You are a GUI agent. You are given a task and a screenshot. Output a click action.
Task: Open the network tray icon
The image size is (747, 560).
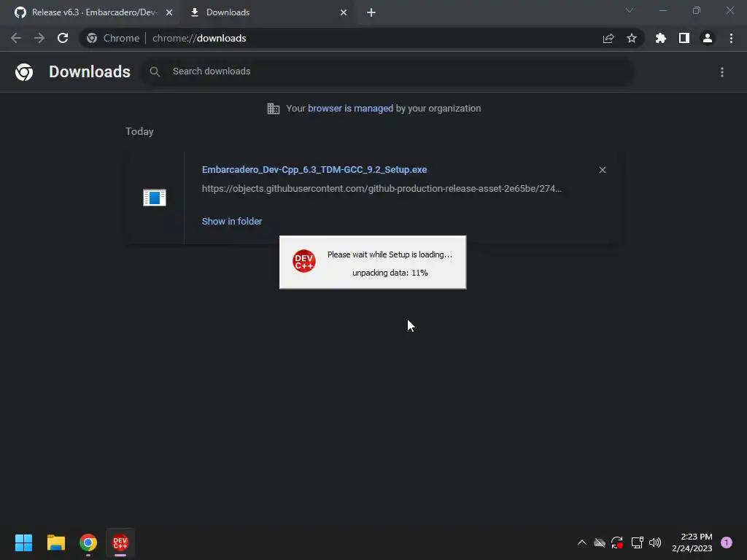(637, 542)
